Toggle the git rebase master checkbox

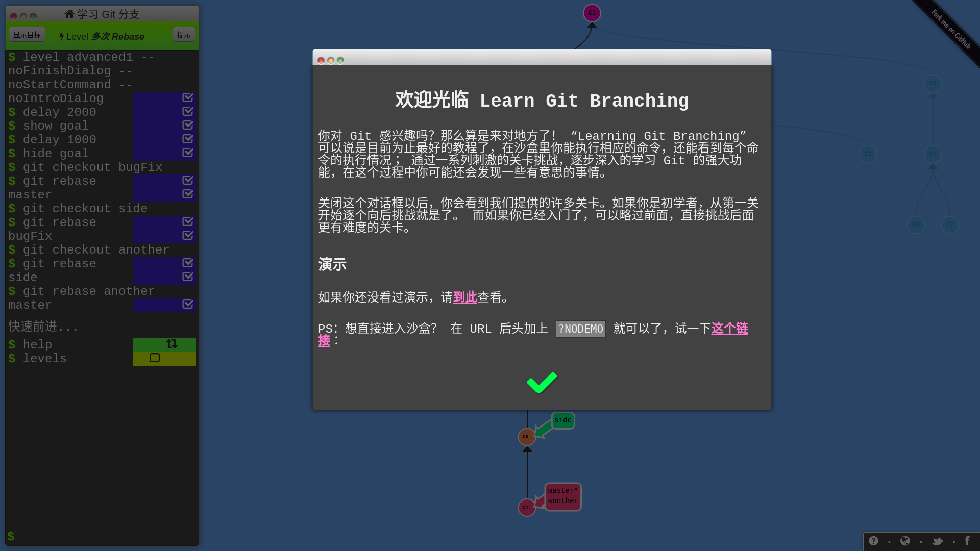point(188,194)
